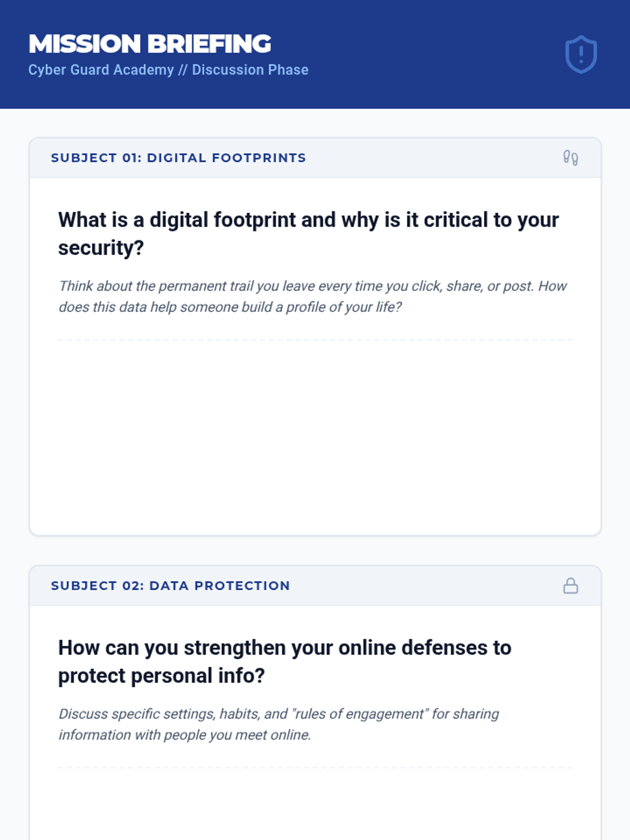The width and height of the screenshot is (630, 840).
Task: Click the blank answer area in Subject 02
Action: pyautogui.click(x=315, y=808)
